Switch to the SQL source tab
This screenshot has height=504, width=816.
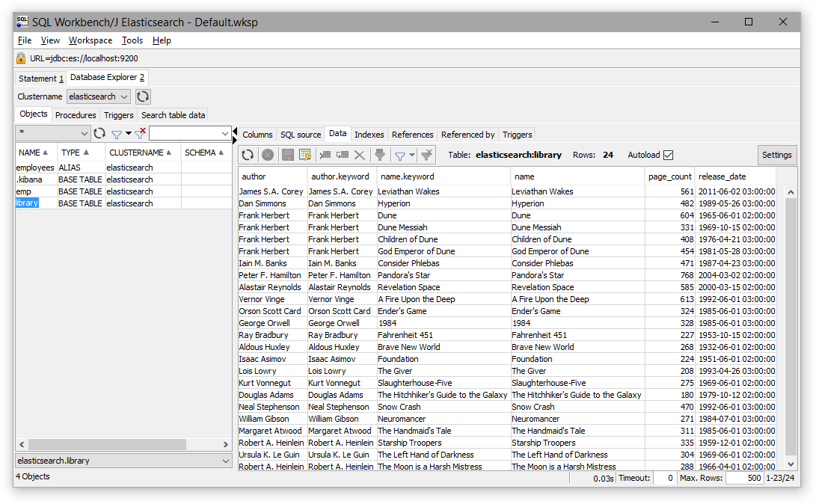coord(301,135)
